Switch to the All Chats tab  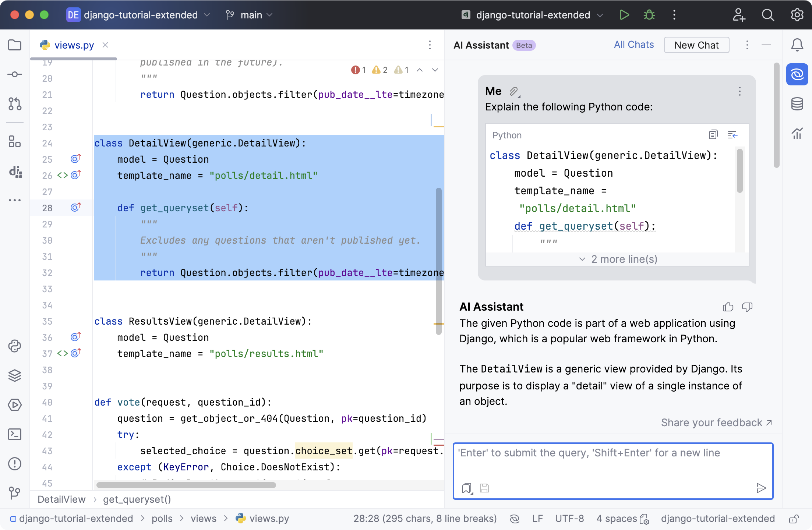[x=634, y=45]
